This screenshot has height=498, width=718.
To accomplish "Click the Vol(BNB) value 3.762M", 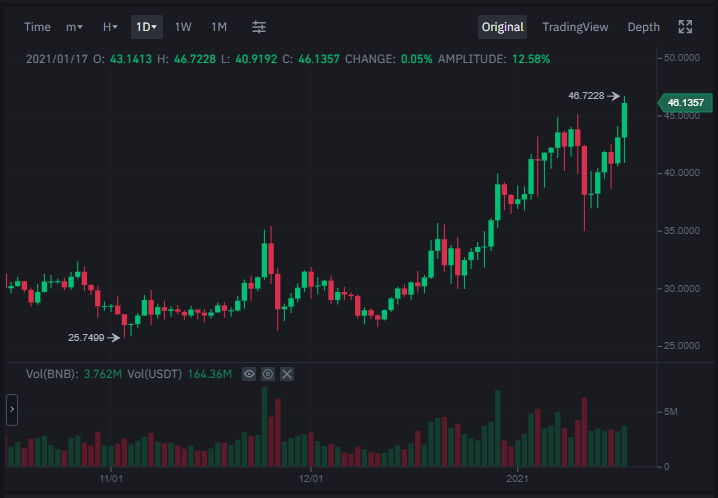I will click(103, 374).
